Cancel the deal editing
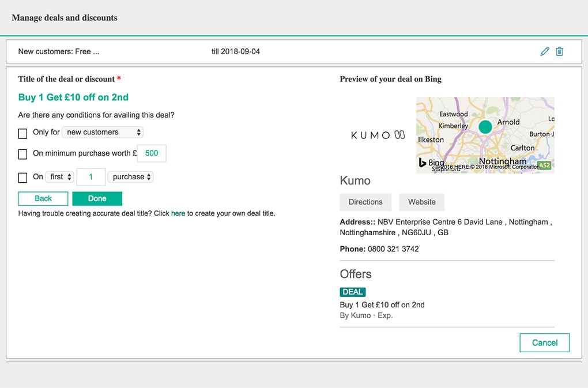This screenshot has width=588, height=388. tap(545, 342)
